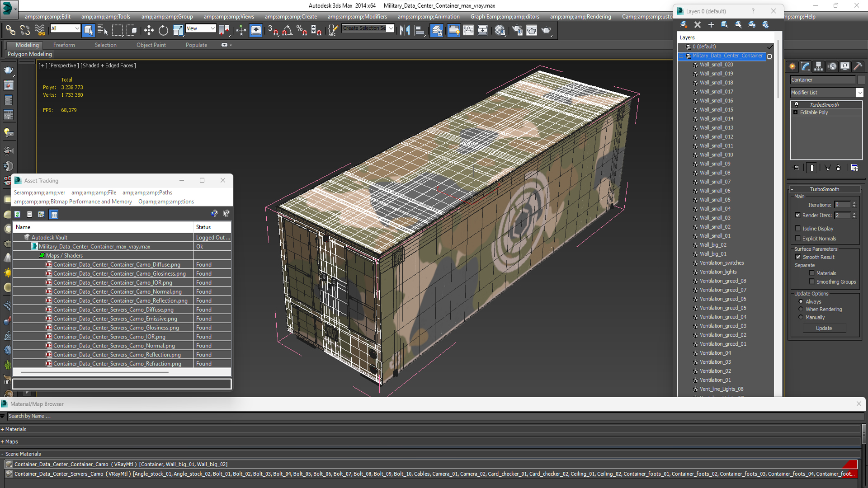Select the Manually update option
This screenshot has width=868, height=488.
point(801,317)
